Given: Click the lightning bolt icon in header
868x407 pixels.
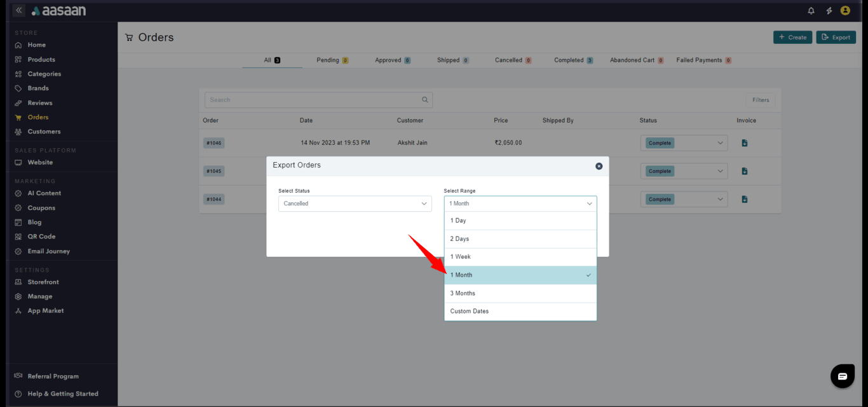Looking at the screenshot, I should (829, 11).
